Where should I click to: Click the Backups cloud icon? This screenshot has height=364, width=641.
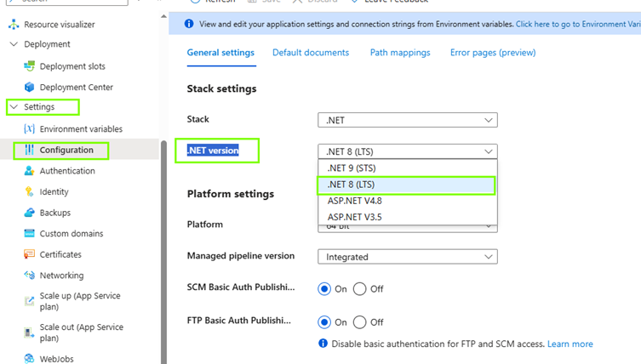(30, 213)
